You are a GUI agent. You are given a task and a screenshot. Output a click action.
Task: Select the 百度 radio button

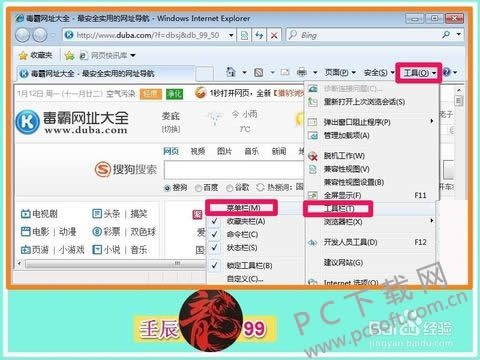tap(198, 188)
